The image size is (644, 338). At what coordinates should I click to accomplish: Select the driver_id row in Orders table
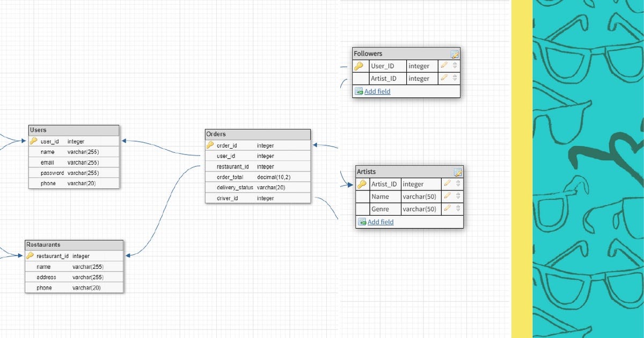click(258, 198)
